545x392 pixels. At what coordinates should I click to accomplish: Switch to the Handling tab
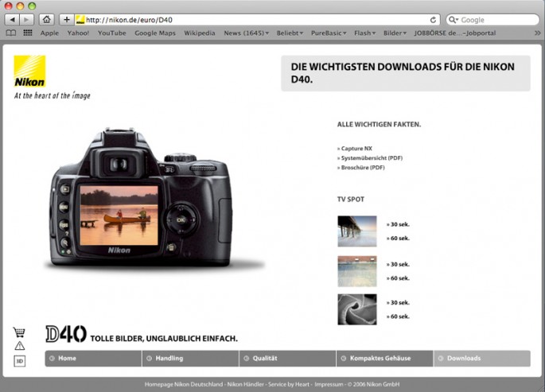(190, 359)
